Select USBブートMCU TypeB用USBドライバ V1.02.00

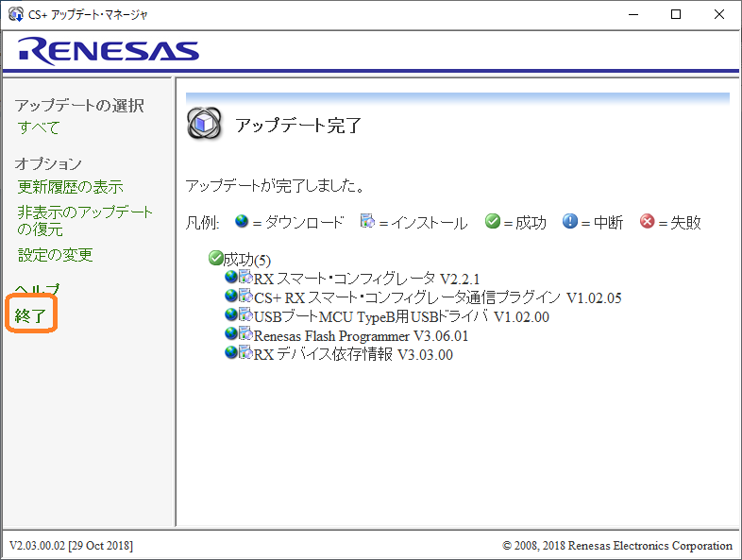point(401,316)
